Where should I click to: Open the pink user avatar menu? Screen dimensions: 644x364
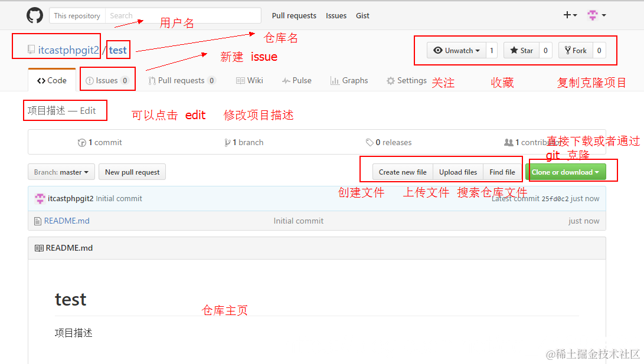[597, 15]
